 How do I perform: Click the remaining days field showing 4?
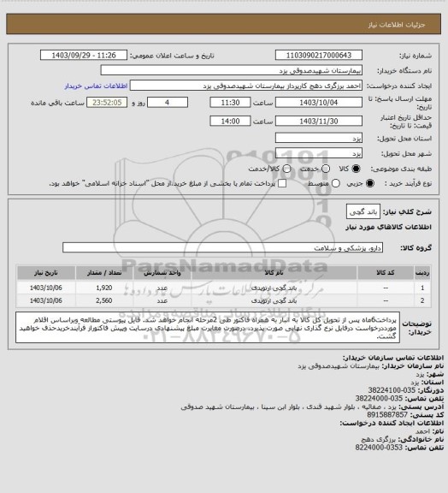168,103
